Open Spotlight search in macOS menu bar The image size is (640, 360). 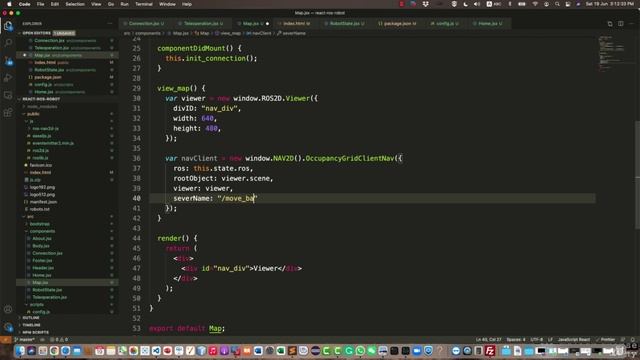[557, 4]
